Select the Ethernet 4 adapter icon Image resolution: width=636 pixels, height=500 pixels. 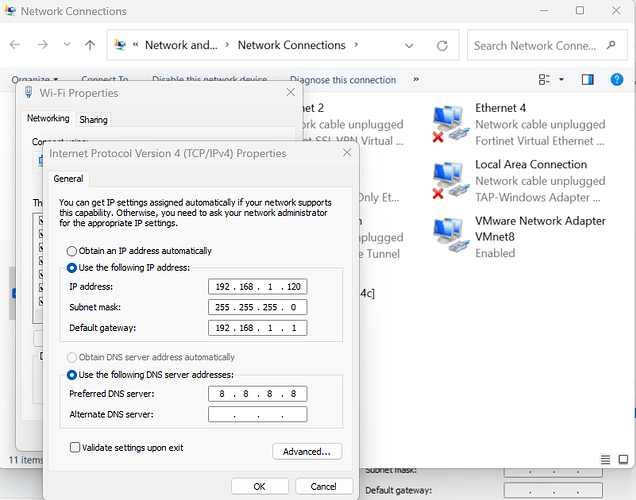click(450, 124)
